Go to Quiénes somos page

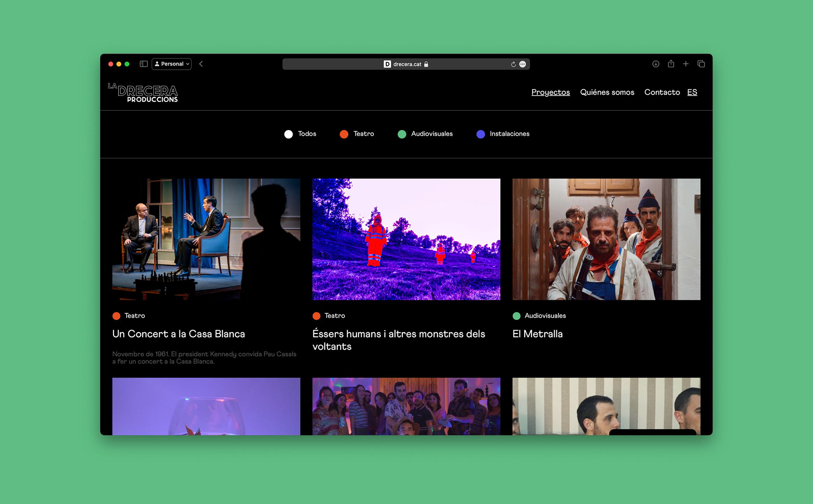607,92
